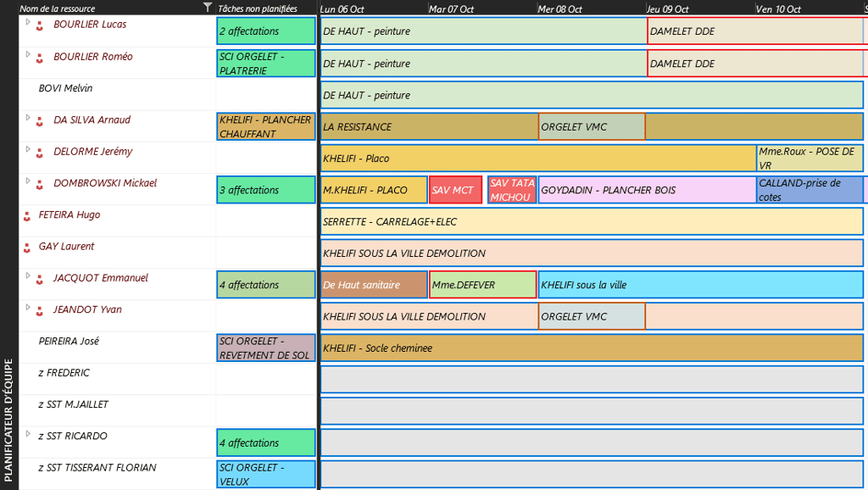Click the red person icon beside DOMBROWSKI Mickael
868x490 pixels.
tap(39, 184)
